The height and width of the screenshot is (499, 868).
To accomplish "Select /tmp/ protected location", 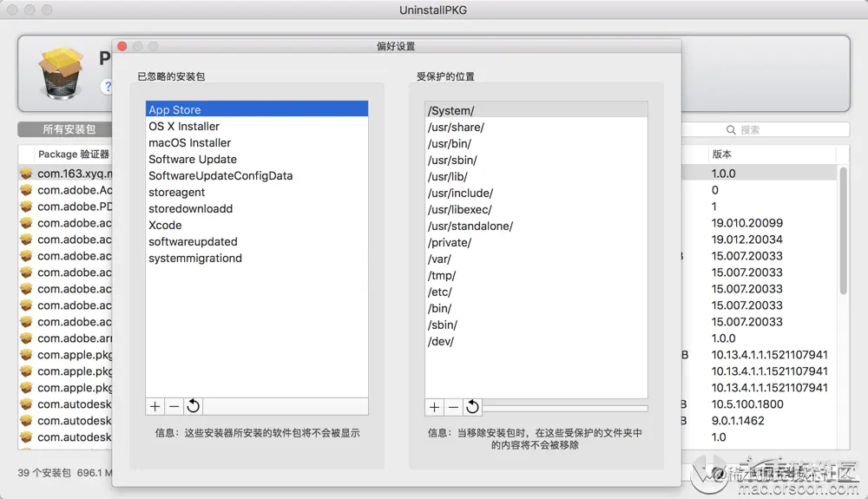I will (x=536, y=275).
